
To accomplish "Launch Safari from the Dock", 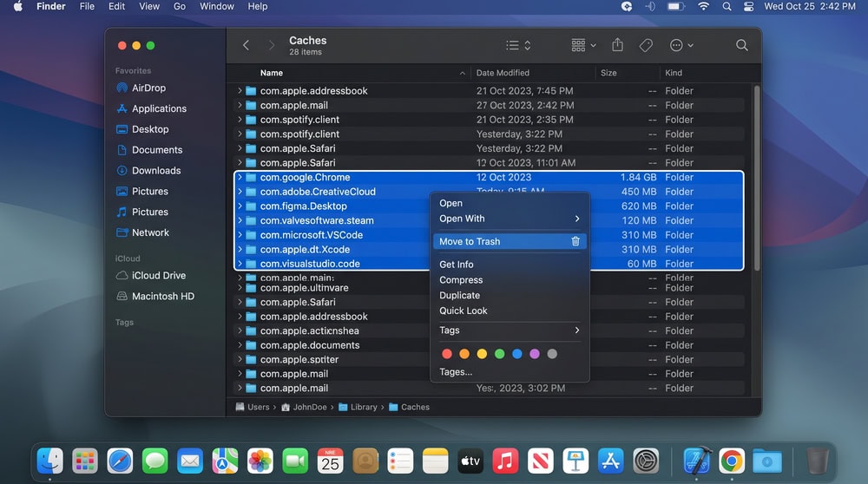I will coord(120,461).
